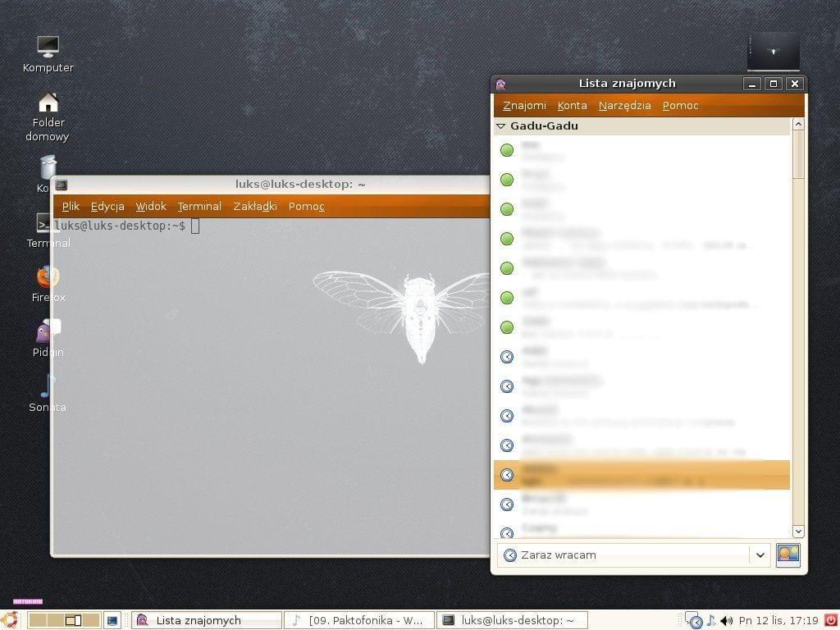Viewport: 840px width, 630px height.
Task: Click the Pidgin status tray icon
Action: [x=694, y=621]
